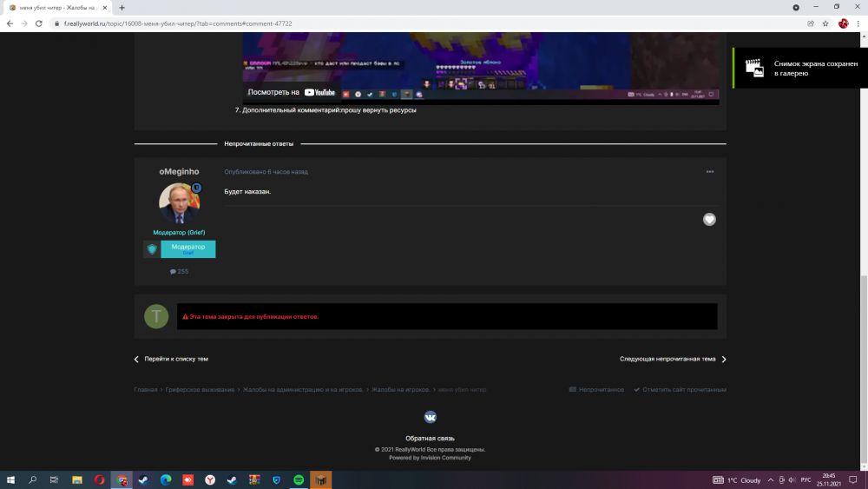Image resolution: width=868 pixels, height=489 pixels.
Task: Open Spotify from taskbar
Action: 299,479
